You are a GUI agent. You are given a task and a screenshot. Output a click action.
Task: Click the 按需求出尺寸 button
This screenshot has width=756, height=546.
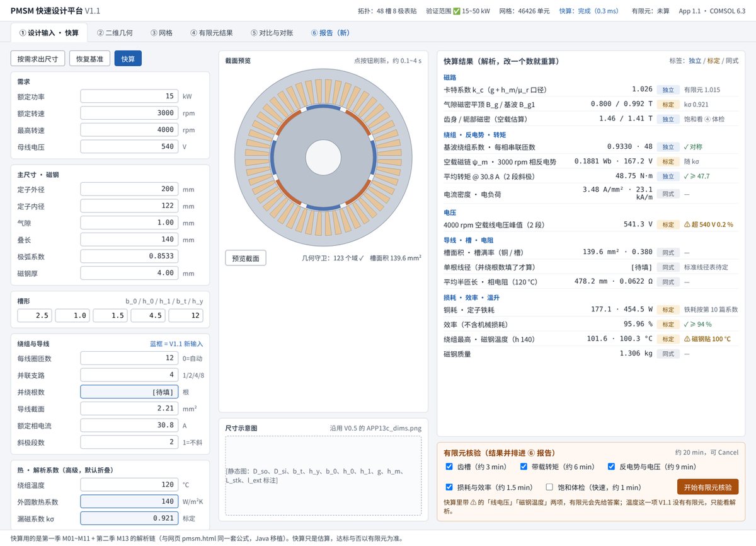38,59
